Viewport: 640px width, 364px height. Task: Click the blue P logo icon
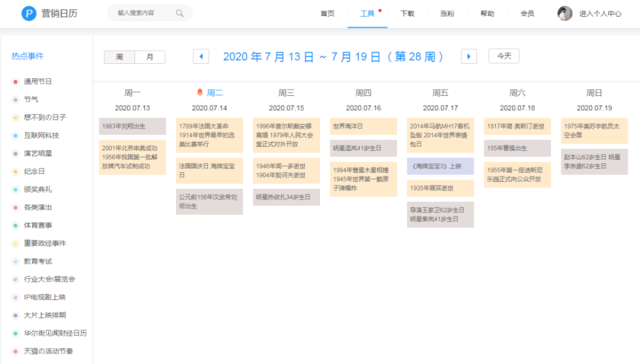coord(29,13)
